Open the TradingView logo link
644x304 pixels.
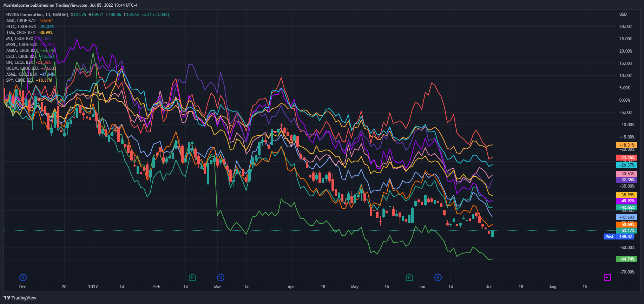(20, 298)
